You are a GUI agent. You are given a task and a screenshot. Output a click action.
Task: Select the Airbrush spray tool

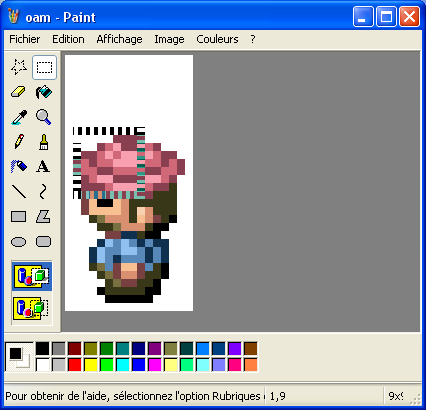click(x=19, y=166)
